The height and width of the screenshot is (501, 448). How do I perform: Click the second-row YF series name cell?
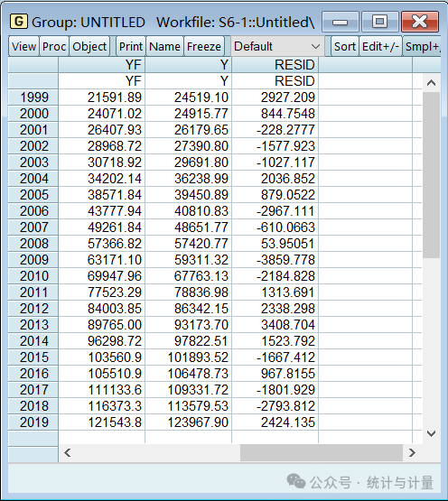point(102,81)
